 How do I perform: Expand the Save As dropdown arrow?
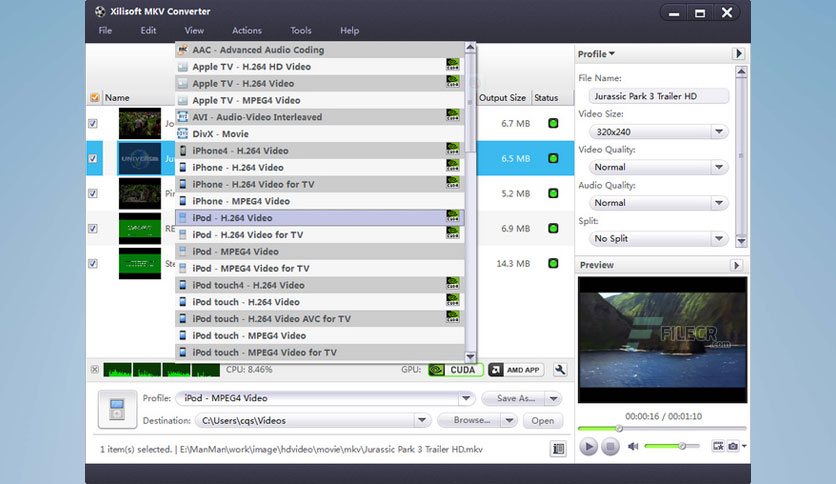pyautogui.click(x=553, y=398)
